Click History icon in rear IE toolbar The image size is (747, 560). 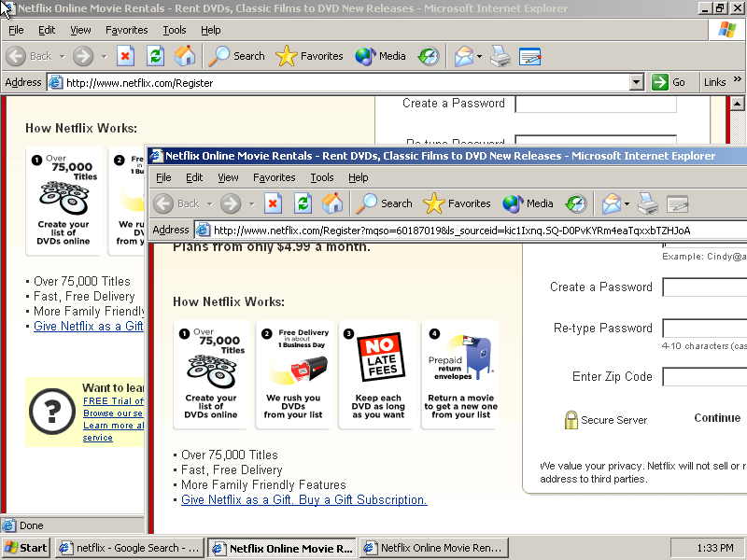pos(429,56)
